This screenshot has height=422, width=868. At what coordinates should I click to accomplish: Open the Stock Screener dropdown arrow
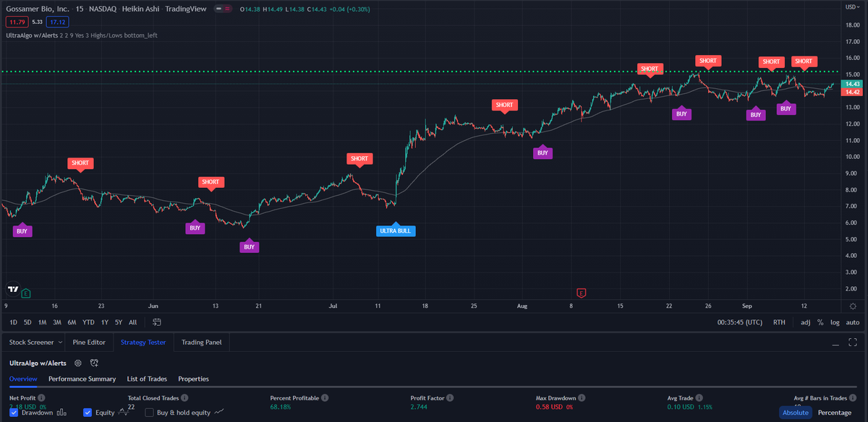click(60, 342)
